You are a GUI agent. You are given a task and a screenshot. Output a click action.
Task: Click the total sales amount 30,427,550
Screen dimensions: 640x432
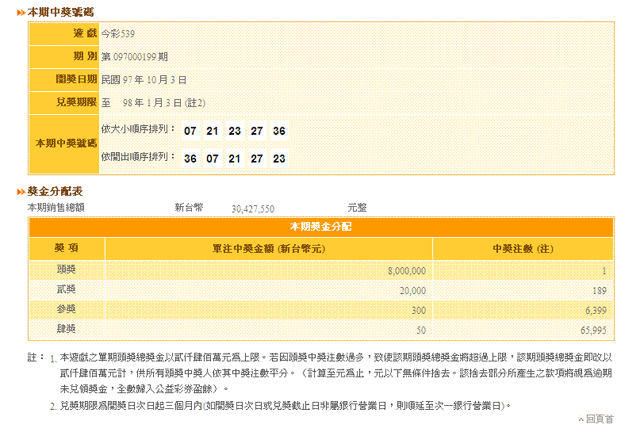click(253, 209)
